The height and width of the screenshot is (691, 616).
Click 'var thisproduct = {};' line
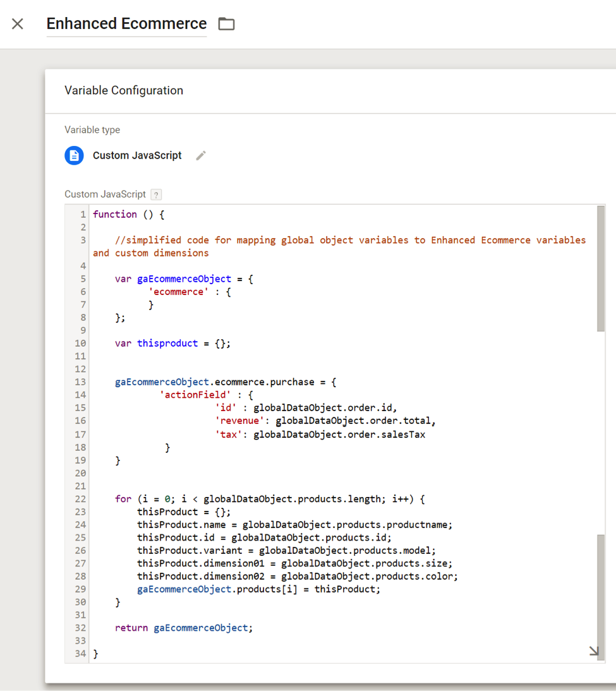pyautogui.click(x=172, y=344)
